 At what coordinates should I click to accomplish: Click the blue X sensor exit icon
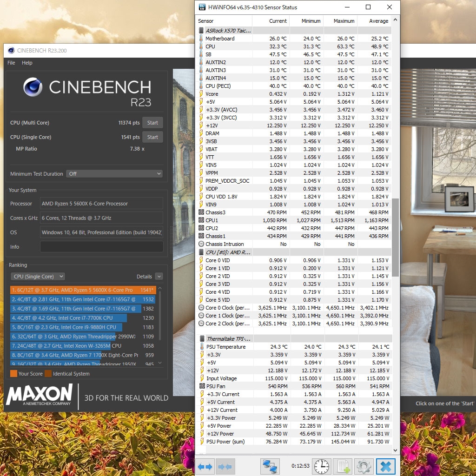tap(386, 466)
